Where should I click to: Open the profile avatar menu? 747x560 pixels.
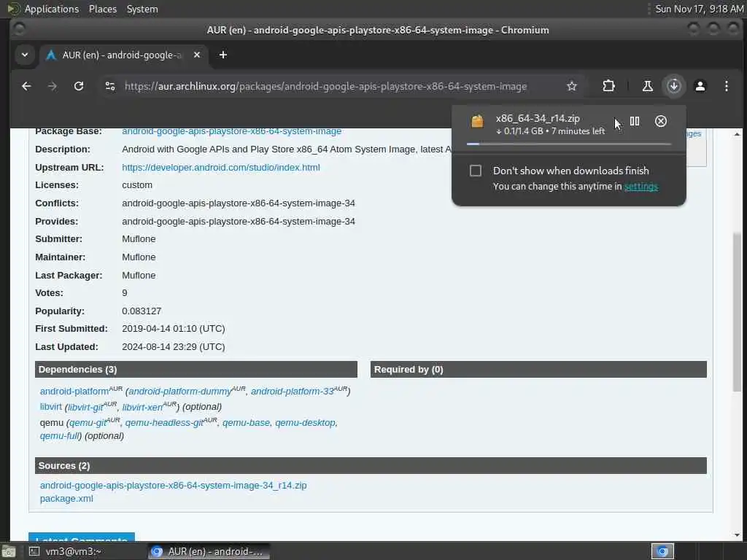pos(700,86)
